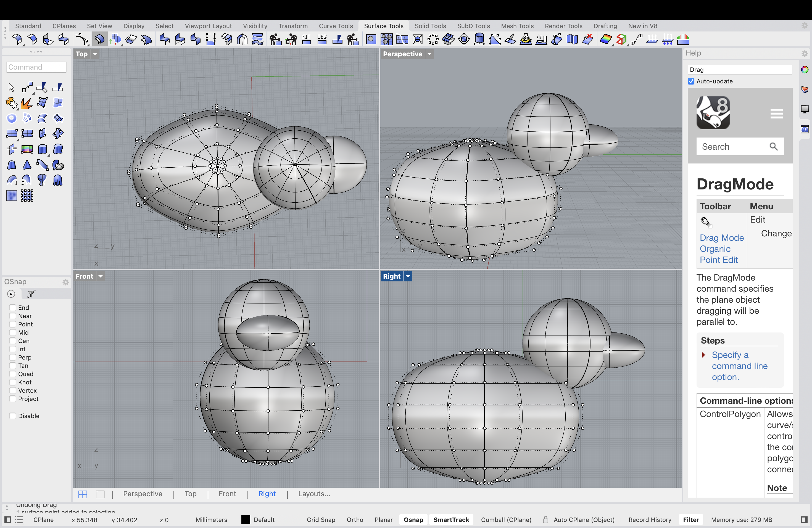Screen dimensions: 812x528
Task: Switch to the Solid Tools tab
Action: pyautogui.click(x=430, y=26)
